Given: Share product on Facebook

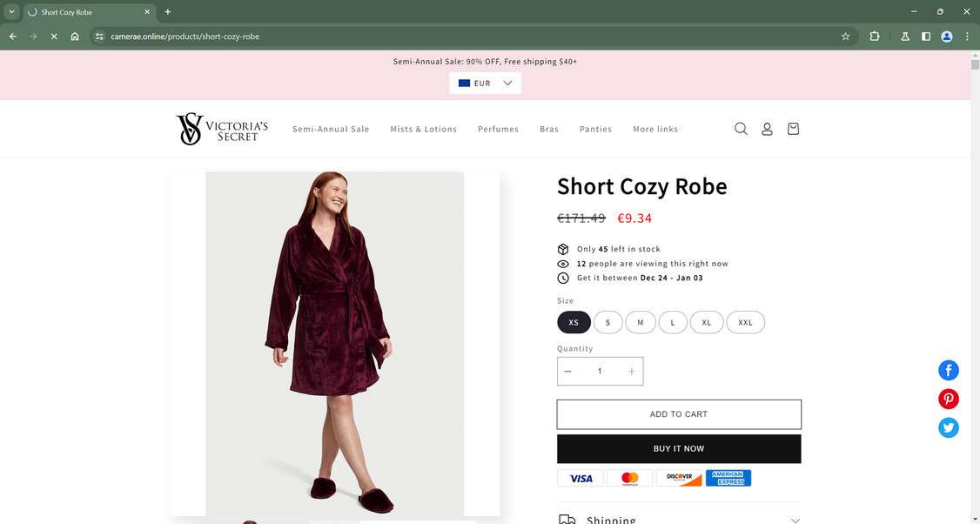Looking at the screenshot, I should 948,370.
